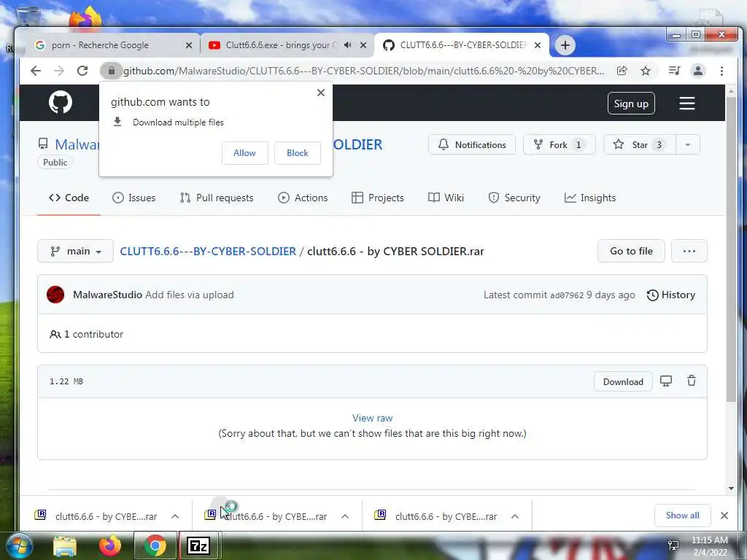Download the rar file
The height and width of the screenshot is (560, 747).
point(623,381)
